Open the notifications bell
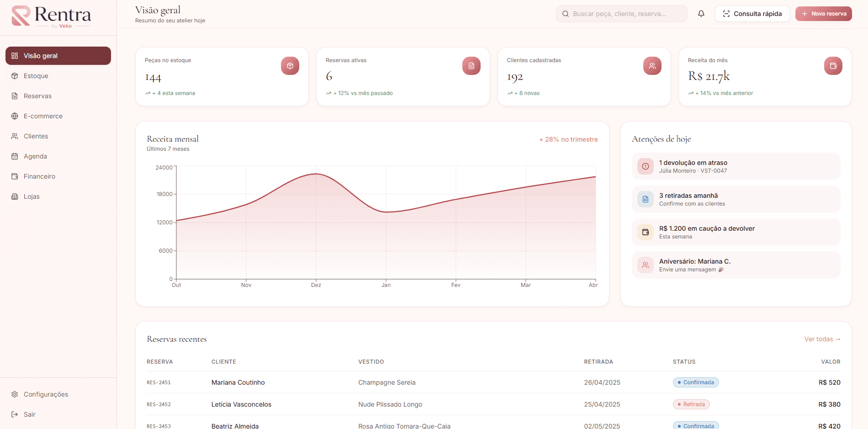 701,14
